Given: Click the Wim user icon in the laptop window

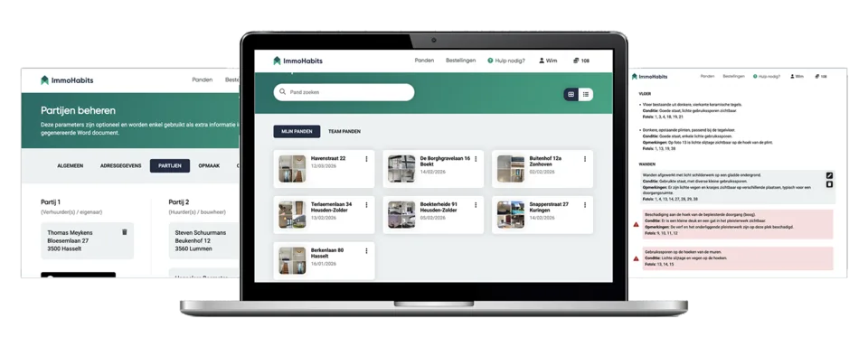Looking at the screenshot, I should (542, 61).
